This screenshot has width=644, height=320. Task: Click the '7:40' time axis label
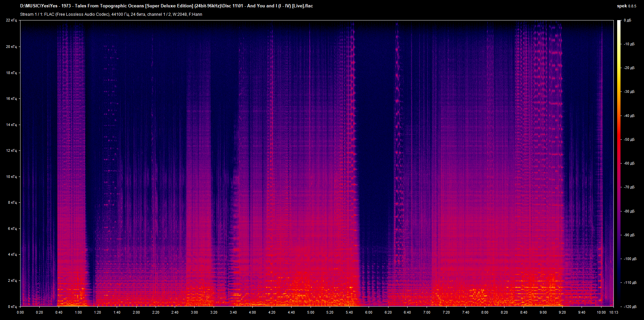coord(466,312)
